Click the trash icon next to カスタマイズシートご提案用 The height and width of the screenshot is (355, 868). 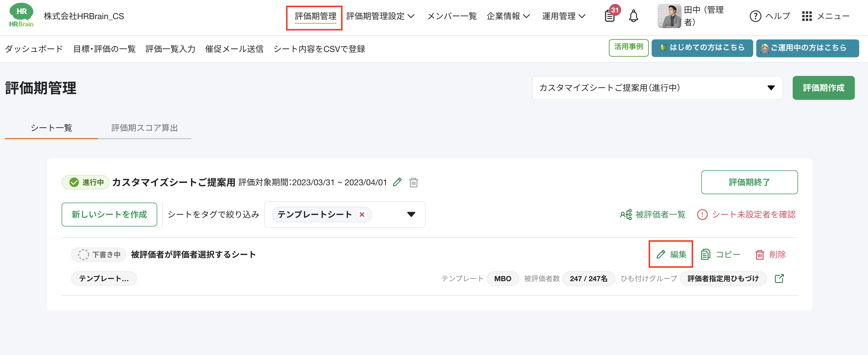pos(414,183)
